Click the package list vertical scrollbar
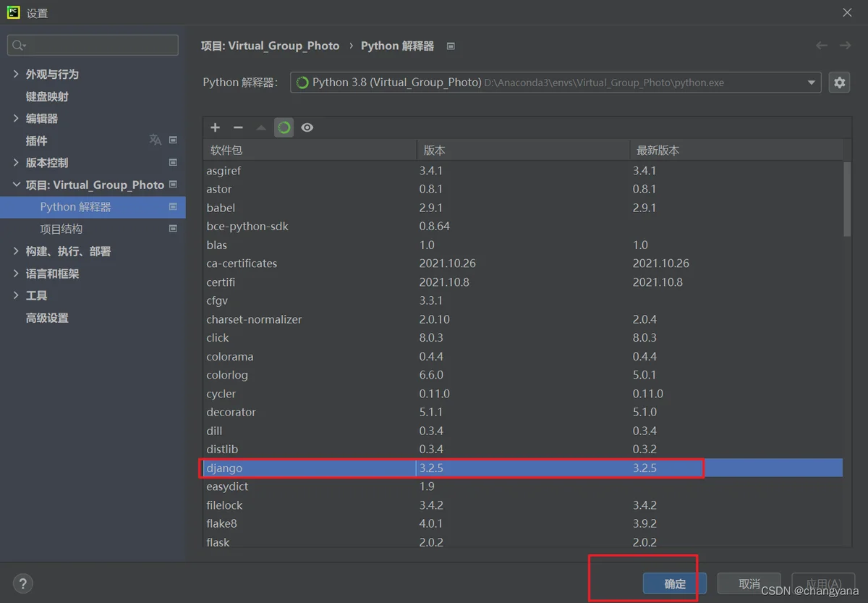Image resolution: width=868 pixels, height=603 pixels. (x=847, y=199)
